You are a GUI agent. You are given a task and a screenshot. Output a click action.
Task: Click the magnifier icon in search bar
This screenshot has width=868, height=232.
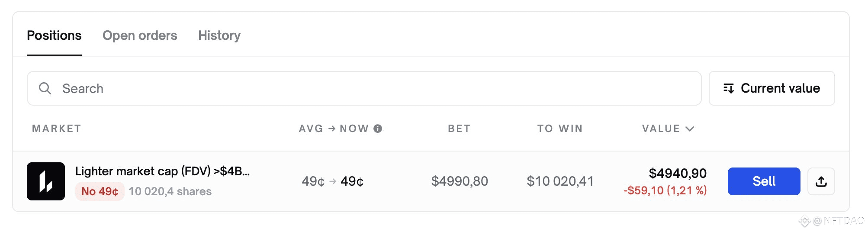45,88
